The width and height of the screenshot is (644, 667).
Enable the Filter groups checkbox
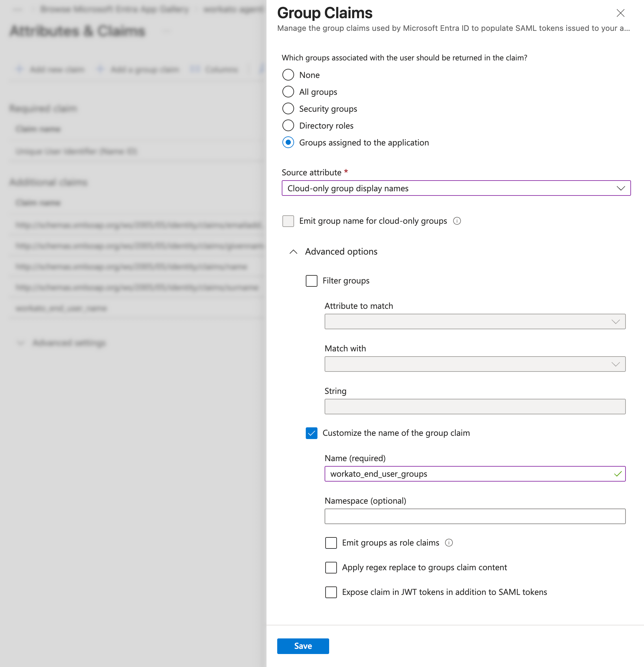[311, 281]
